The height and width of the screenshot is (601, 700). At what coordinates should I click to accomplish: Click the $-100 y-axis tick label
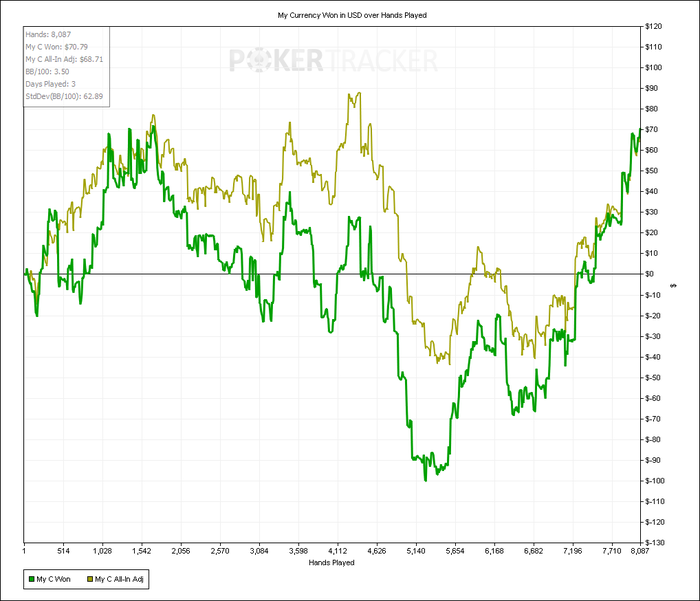point(654,481)
